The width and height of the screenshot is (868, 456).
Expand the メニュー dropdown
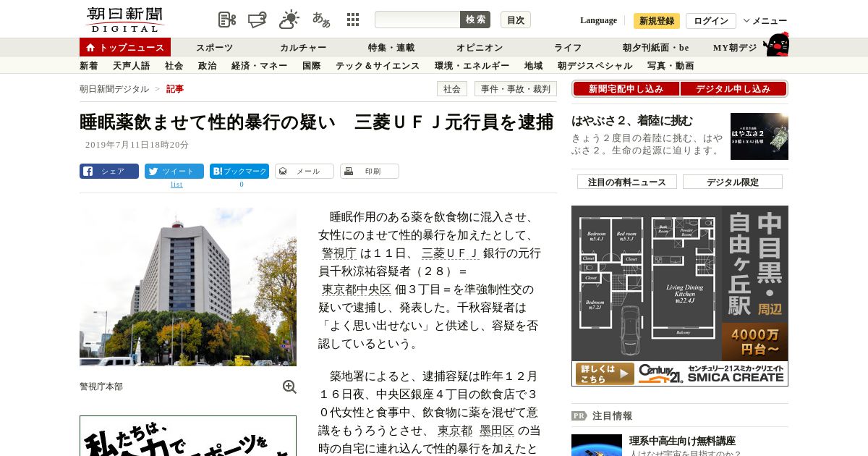[765, 21]
